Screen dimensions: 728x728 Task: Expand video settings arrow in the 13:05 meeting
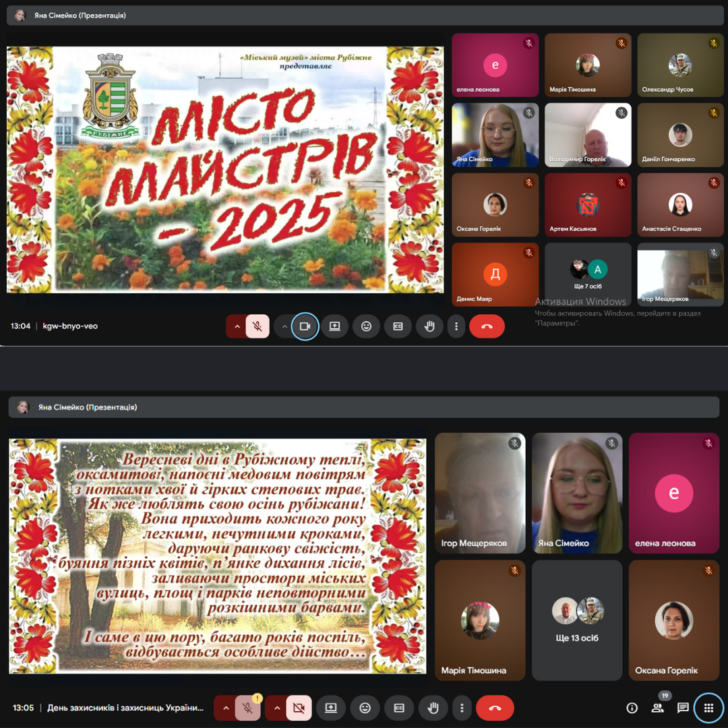[276, 708]
